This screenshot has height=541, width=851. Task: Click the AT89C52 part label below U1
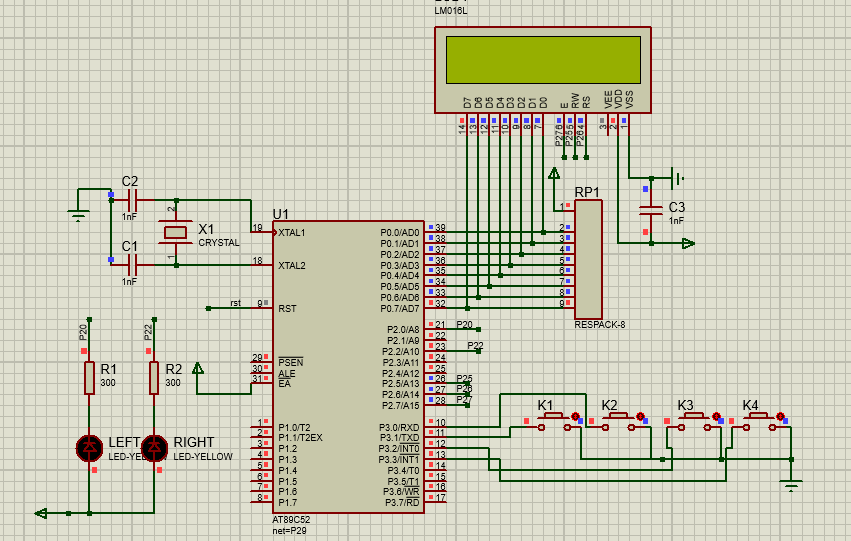291,520
